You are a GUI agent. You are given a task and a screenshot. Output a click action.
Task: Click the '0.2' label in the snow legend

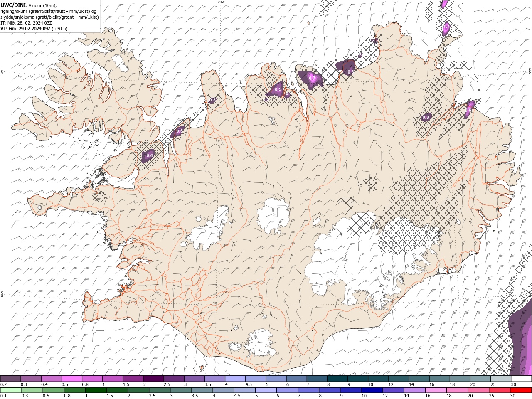3,384
